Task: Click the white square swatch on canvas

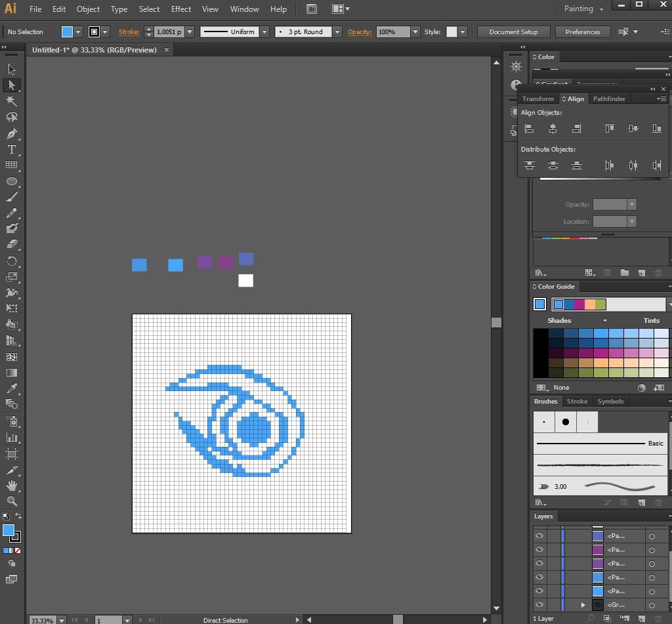Action: (245, 281)
